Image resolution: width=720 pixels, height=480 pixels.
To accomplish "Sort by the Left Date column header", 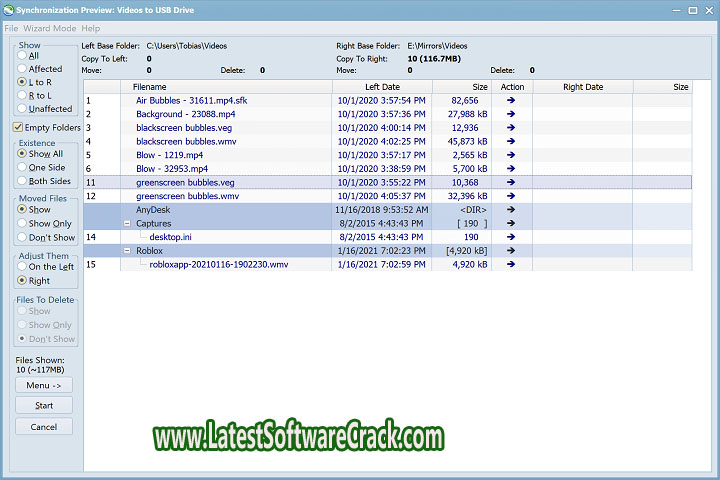I will [x=382, y=87].
